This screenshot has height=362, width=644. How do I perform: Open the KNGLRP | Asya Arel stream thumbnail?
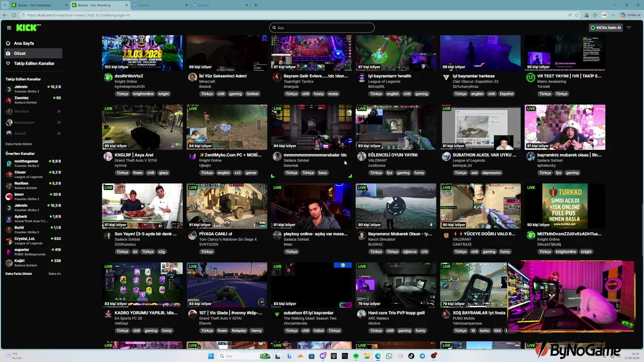tap(142, 127)
